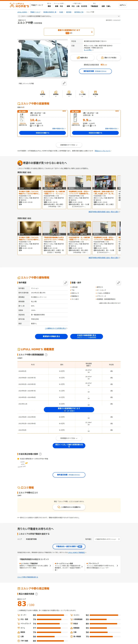Screen dimensions: 138x644
Task: Open the 投稿 camera photo-post icon
Action: [64, 74]
